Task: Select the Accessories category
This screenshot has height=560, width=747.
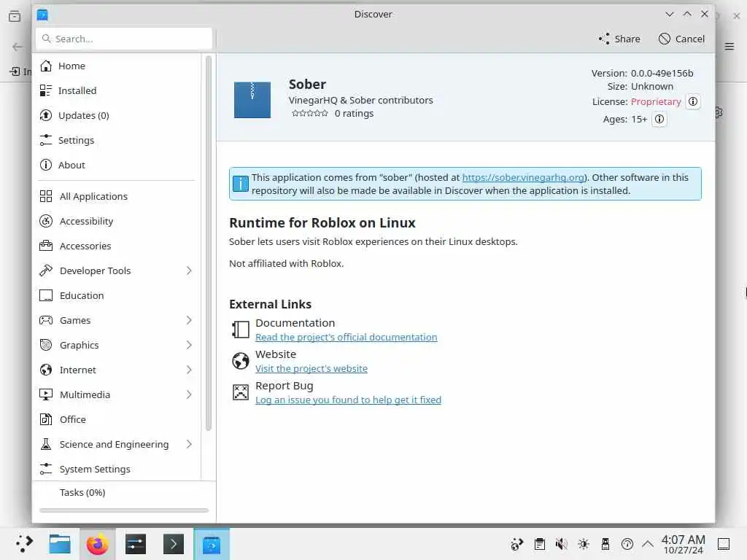Action: [x=117, y=246]
